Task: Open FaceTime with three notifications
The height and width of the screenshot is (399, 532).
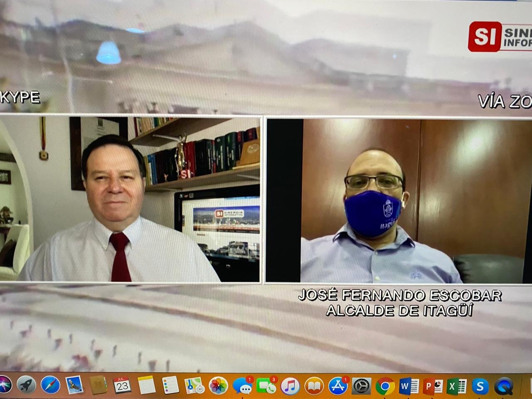Action: point(266,386)
